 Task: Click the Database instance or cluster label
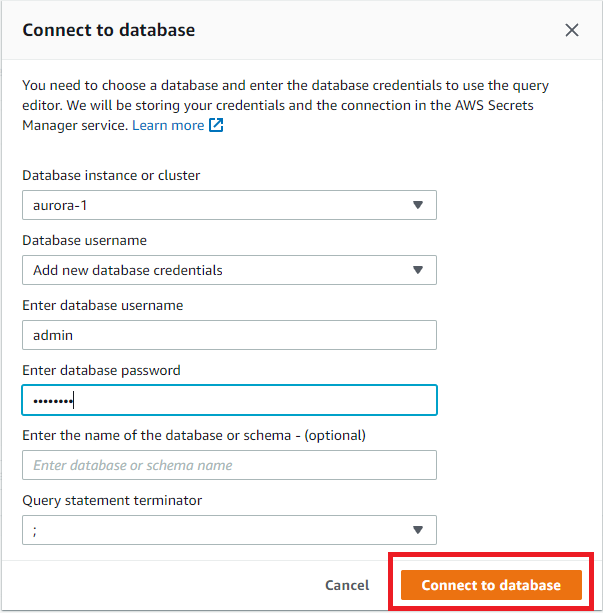(111, 176)
